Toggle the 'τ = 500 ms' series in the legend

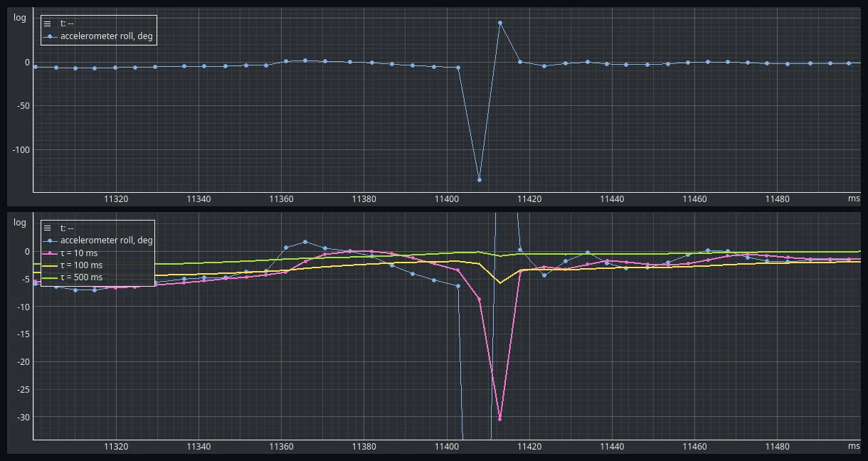(81, 277)
